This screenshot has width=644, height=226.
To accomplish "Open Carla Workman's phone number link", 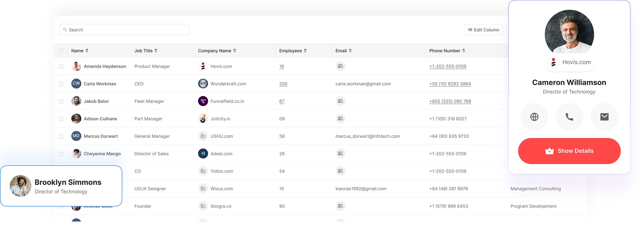I will [450, 84].
